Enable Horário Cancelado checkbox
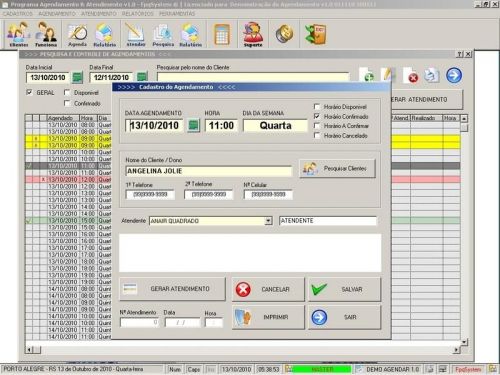 (x=317, y=135)
